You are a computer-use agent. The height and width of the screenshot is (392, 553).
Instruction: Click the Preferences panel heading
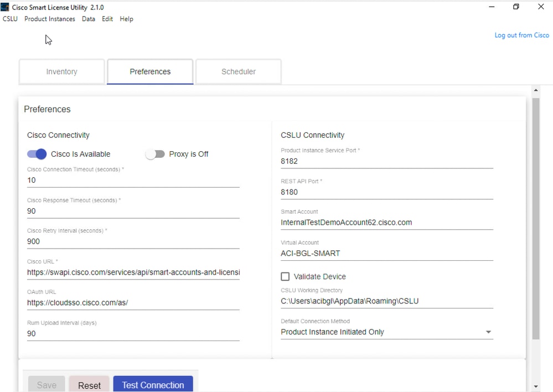click(47, 110)
